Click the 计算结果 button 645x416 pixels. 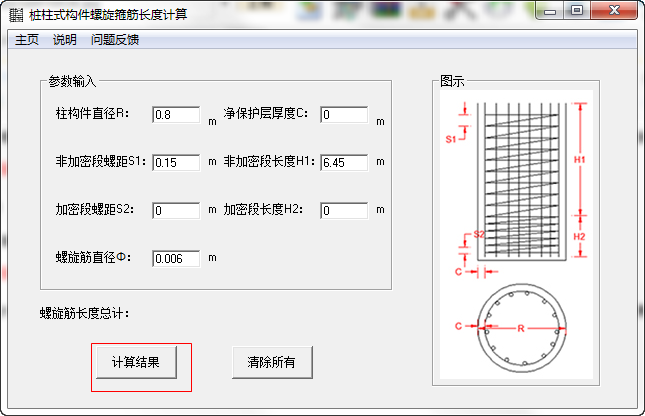click(x=136, y=362)
